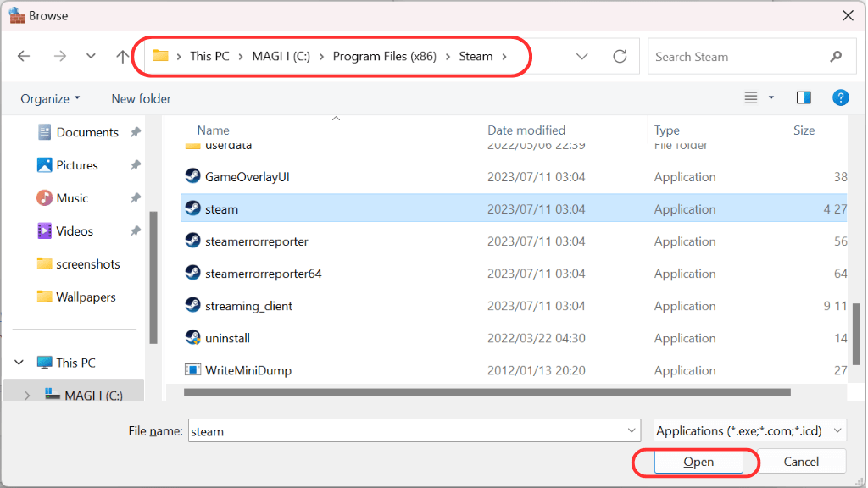Click the search magnifier icon
Viewport: 868px width, 488px height.
836,57
